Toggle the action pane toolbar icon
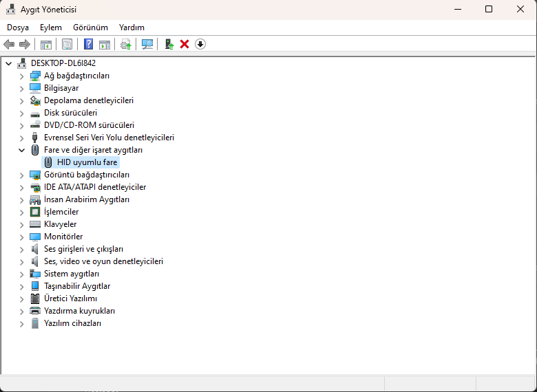This screenshot has width=537, height=392. pyautogui.click(x=105, y=45)
